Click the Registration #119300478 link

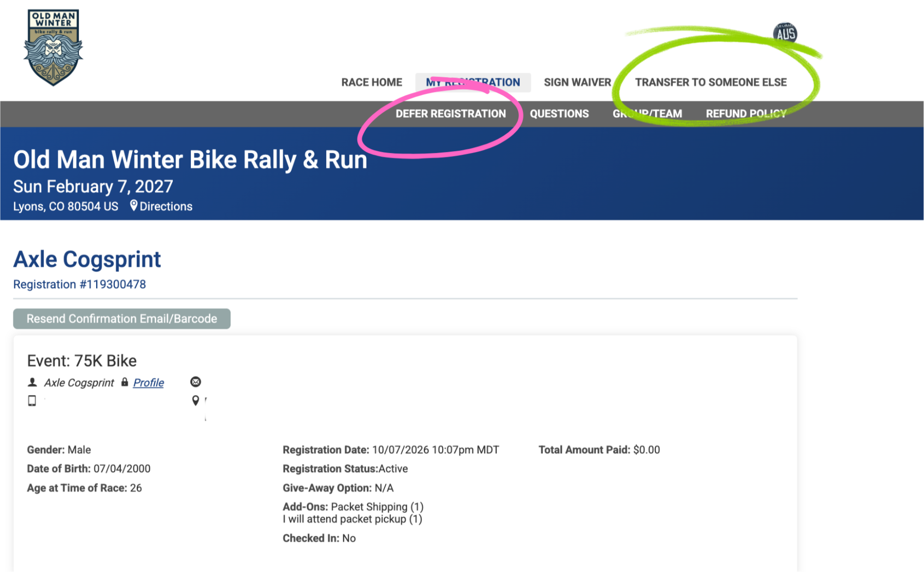pos(79,284)
